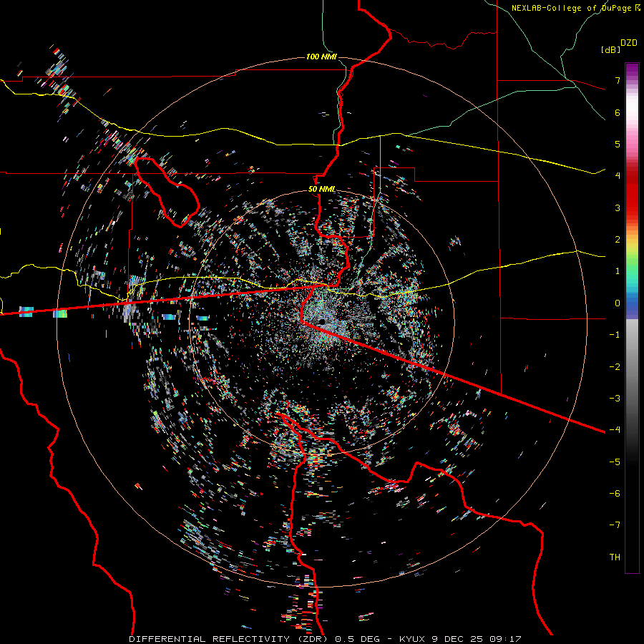Select the 0 scale value
This screenshot has width=644, height=644.
pos(618,303)
